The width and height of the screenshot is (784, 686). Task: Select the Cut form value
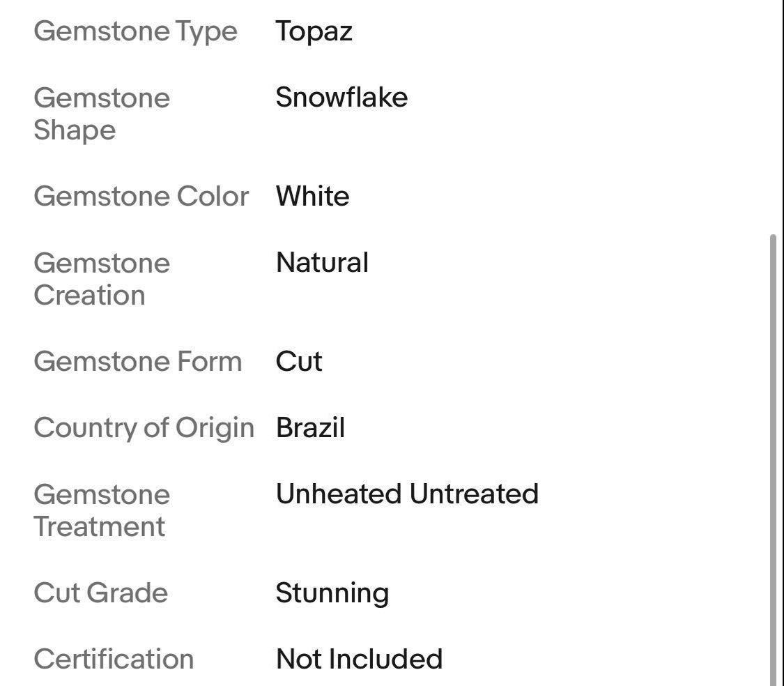[299, 362]
